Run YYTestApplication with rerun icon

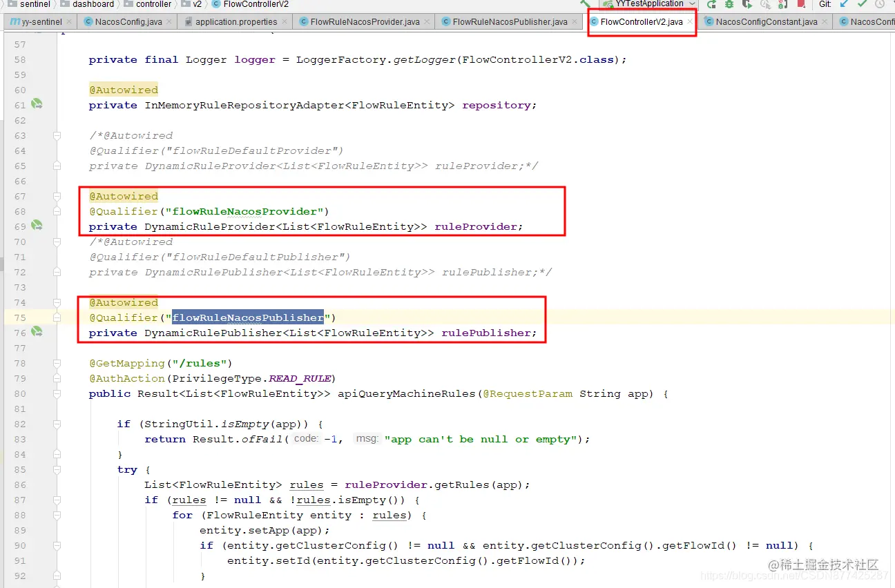click(711, 4)
